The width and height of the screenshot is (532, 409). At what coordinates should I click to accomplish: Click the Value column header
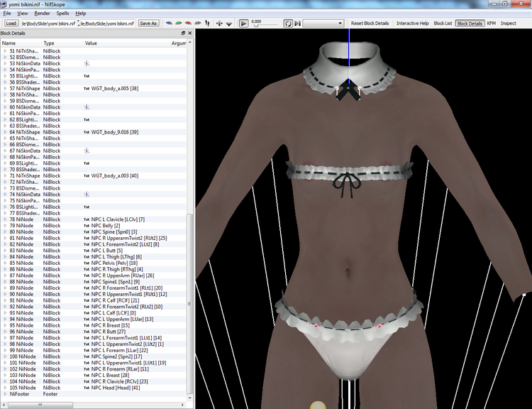126,43
